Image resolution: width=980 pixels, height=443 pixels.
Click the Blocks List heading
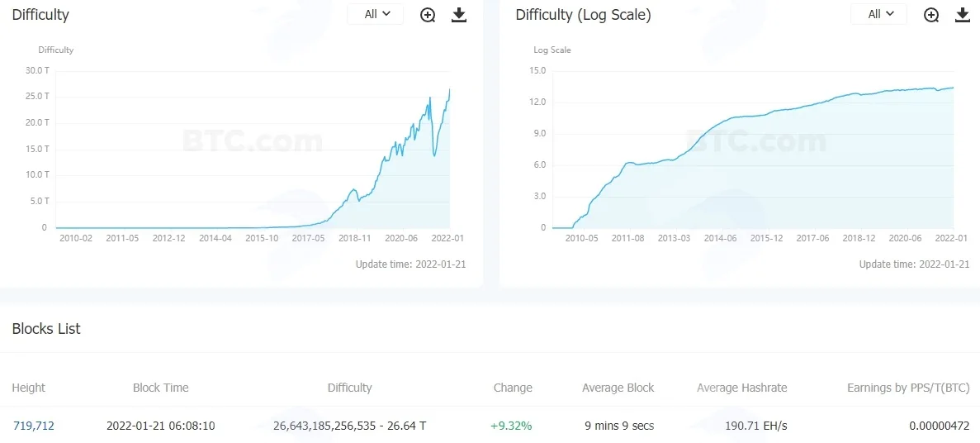click(46, 328)
